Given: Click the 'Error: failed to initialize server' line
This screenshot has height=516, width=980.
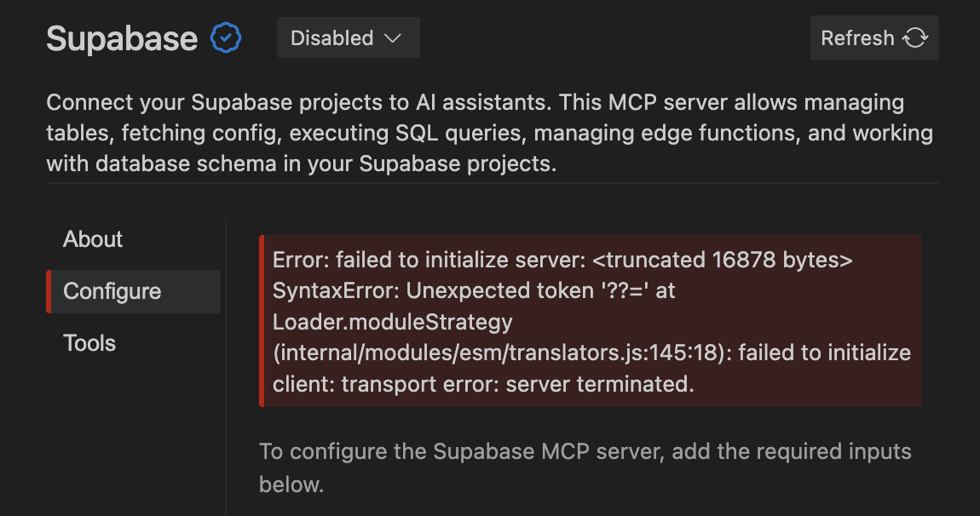Looking at the screenshot, I should pos(426,260).
